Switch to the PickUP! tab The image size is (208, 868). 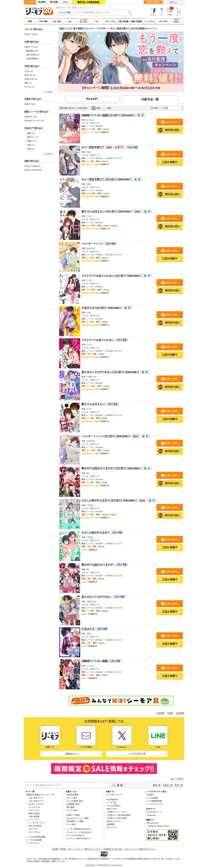pos(92,99)
